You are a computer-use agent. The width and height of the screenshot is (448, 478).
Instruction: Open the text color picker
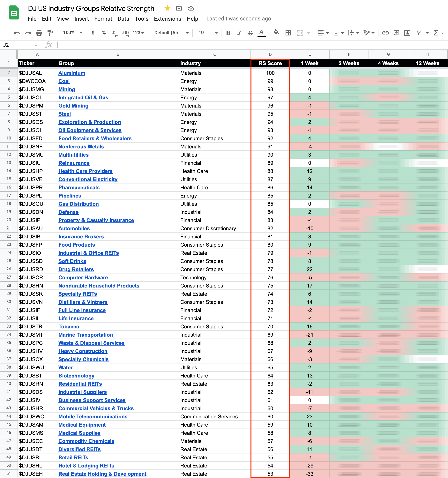tap(261, 33)
